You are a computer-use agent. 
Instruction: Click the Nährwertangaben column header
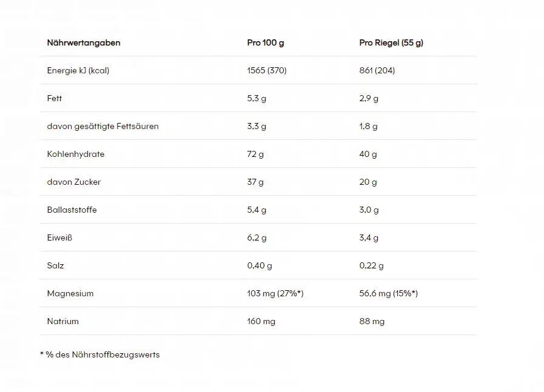tap(84, 42)
